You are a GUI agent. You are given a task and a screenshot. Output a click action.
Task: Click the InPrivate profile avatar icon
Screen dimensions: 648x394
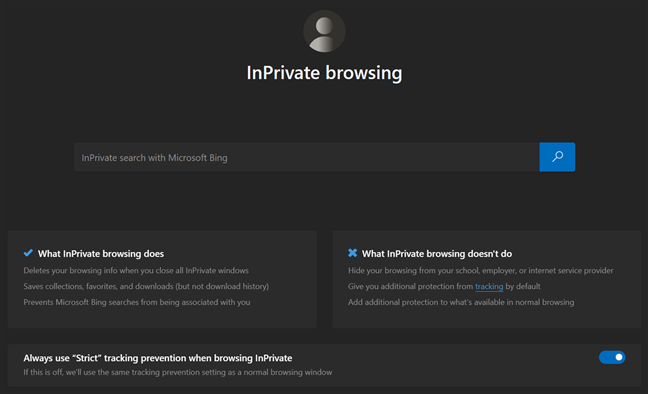click(x=324, y=31)
